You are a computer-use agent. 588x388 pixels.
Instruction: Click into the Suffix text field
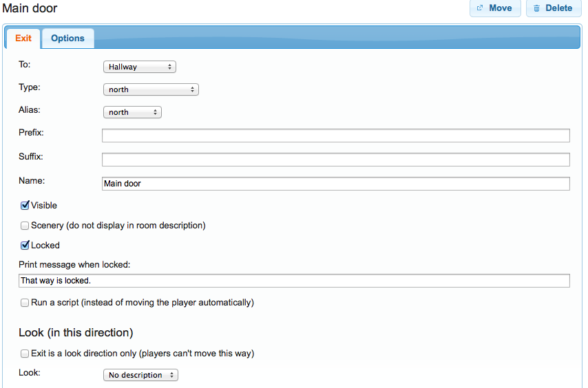pyautogui.click(x=335, y=160)
